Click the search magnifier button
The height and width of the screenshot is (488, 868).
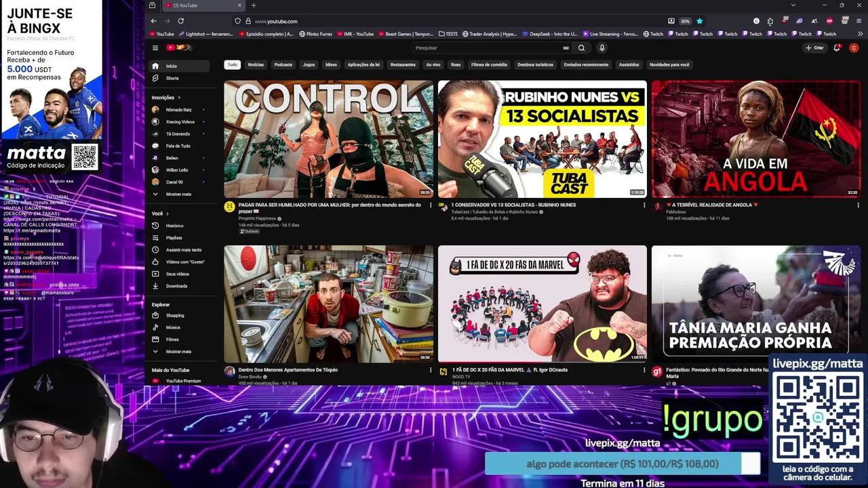point(581,48)
